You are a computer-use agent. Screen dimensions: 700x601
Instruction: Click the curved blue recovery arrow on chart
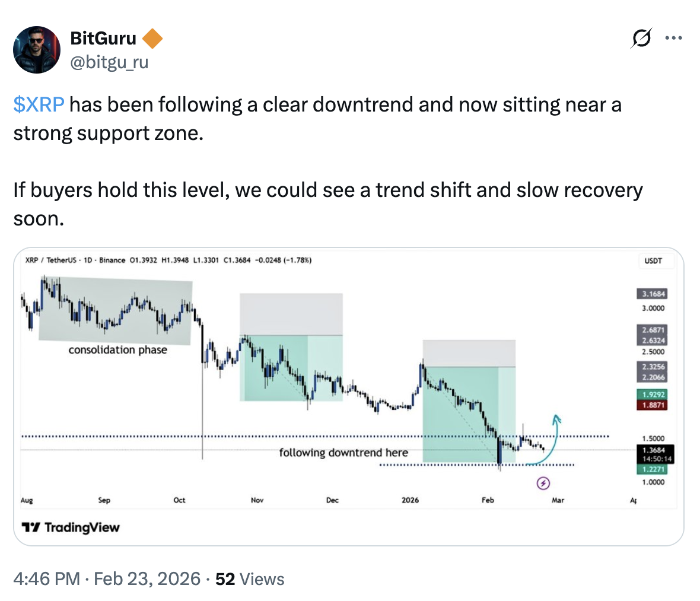click(x=555, y=434)
